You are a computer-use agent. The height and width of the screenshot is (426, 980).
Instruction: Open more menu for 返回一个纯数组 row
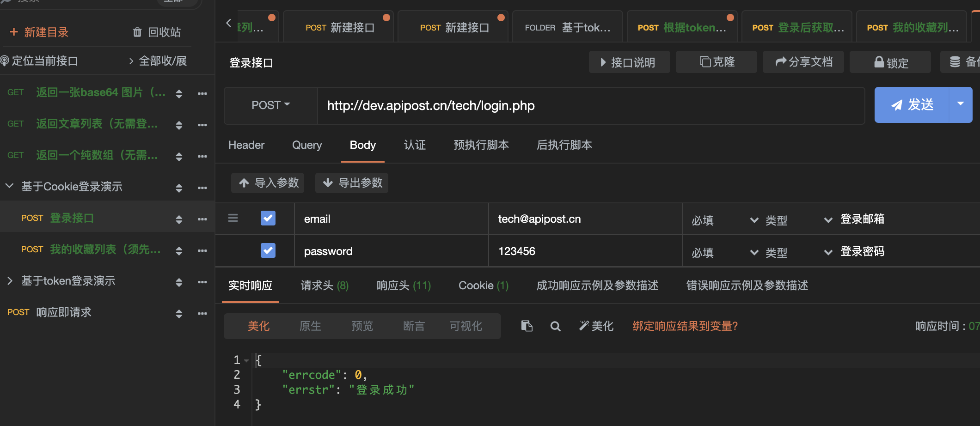[x=202, y=156]
